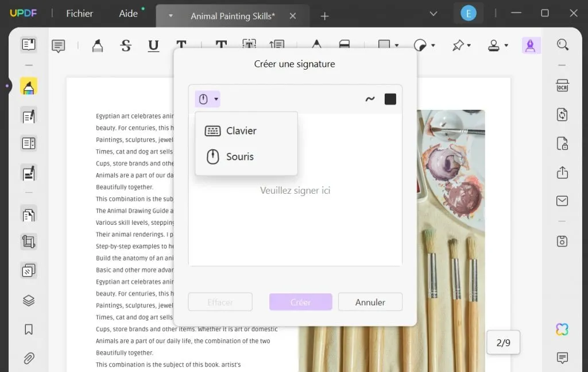
Task: Open the Aide menu
Action: 128,14
